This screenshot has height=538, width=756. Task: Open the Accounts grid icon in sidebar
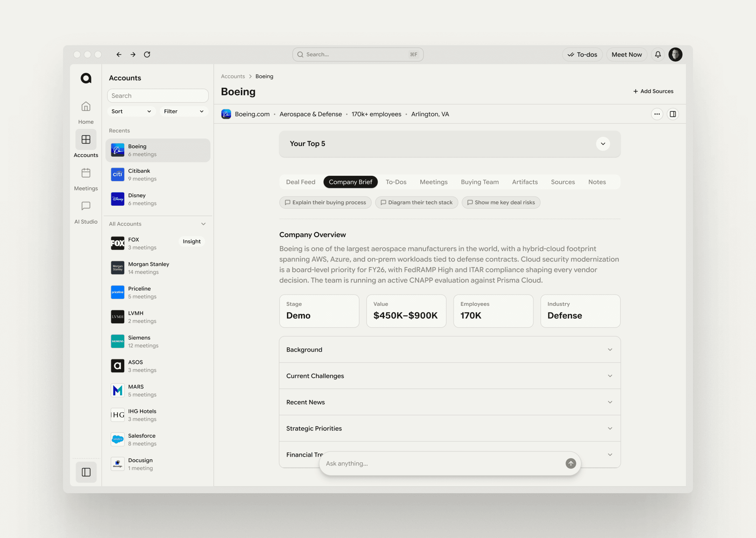point(86,139)
